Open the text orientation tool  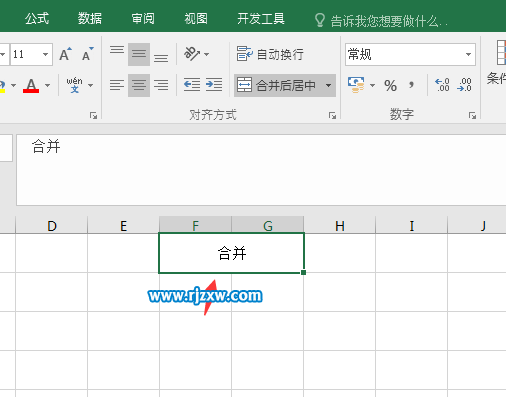[x=192, y=54]
